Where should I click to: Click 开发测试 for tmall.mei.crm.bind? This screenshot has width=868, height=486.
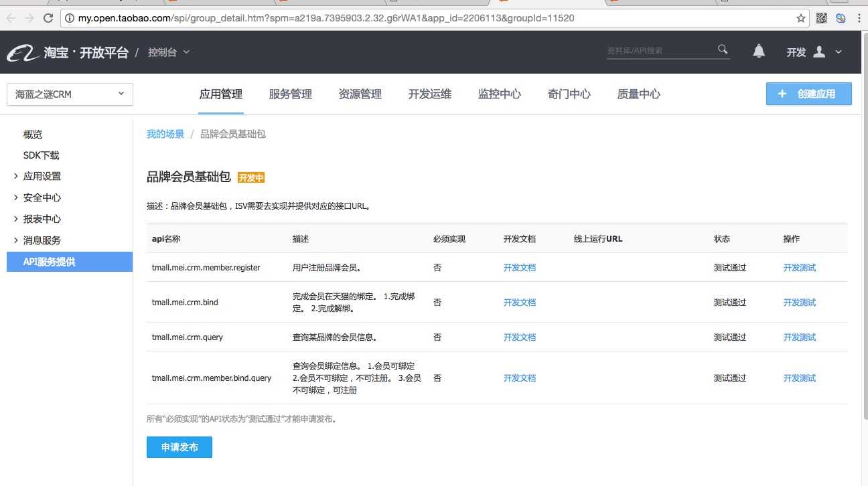[800, 303]
